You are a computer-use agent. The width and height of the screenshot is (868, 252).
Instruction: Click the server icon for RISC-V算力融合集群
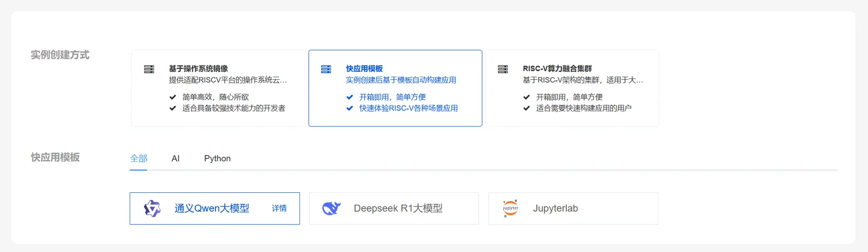pyautogui.click(x=503, y=69)
